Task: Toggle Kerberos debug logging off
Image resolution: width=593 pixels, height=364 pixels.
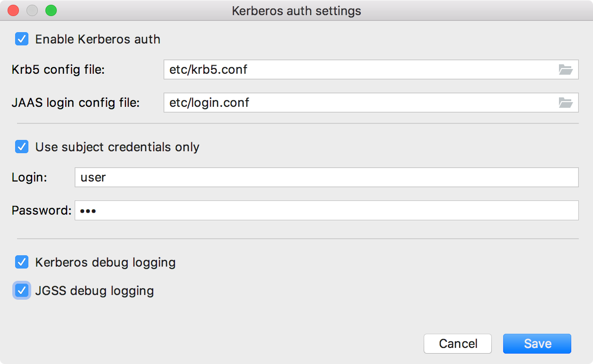Action: click(x=22, y=262)
